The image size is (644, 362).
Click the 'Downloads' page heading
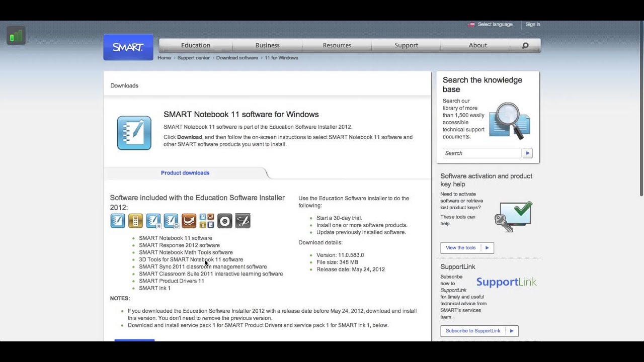(x=124, y=85)
